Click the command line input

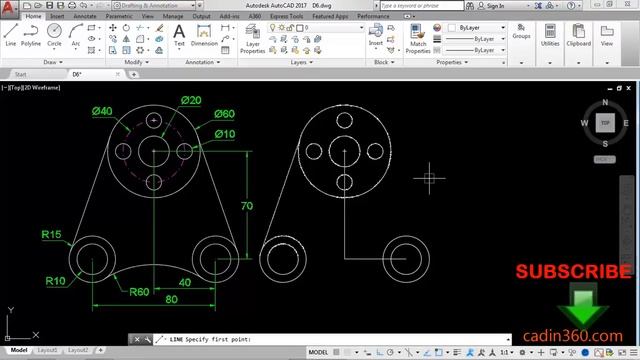point(332,340)
